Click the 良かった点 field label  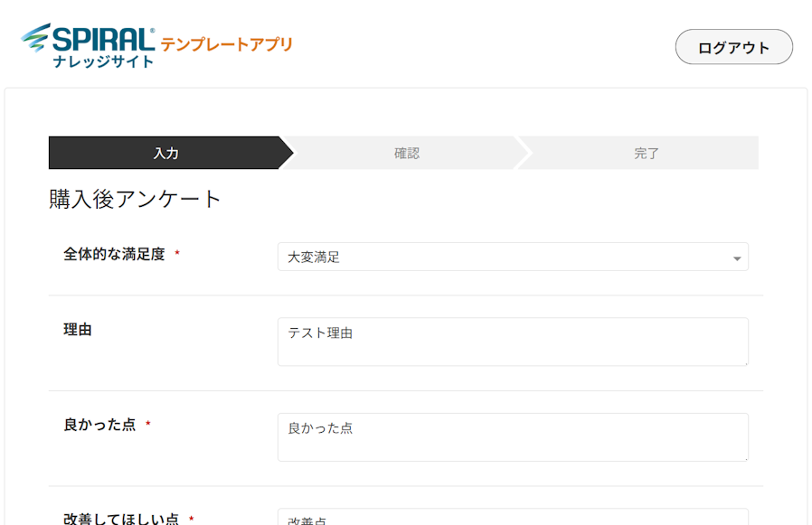pos(99,425)
